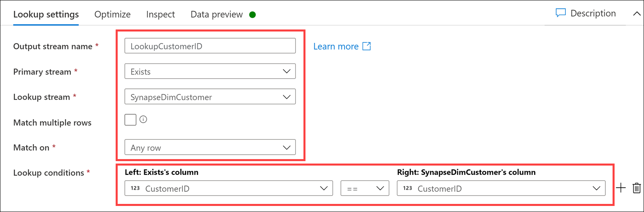This screenshot has width=644, height=212.
Task: Click the 123 type icon in right CustomerID field
Action: click(x=407, y=188)
